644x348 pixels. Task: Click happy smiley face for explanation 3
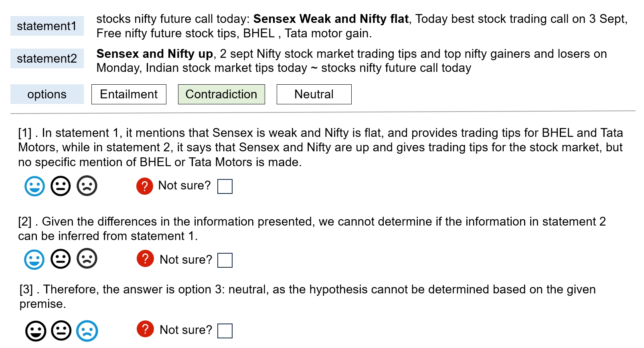point(36,331)
